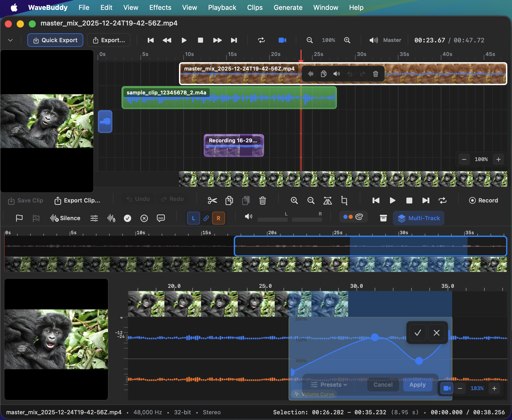The width and height of the screenshot is (512, 420).
Task: Select the scissors cut tool
Action: (x=212, y=200)
